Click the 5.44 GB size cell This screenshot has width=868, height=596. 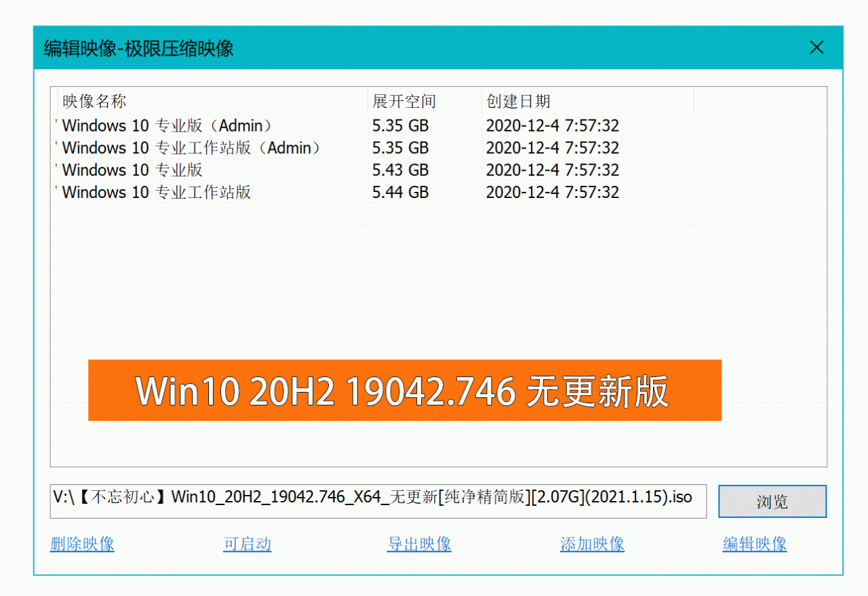[400, 192]
